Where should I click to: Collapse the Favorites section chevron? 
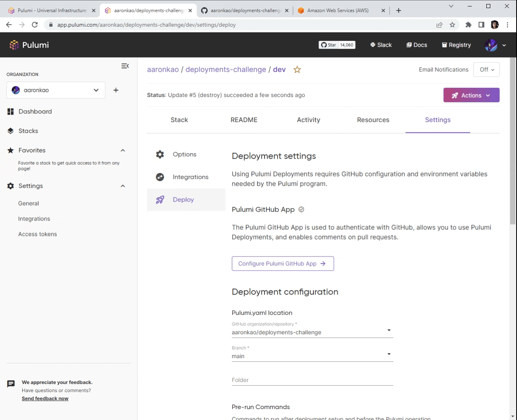click(x=123, y=151)
